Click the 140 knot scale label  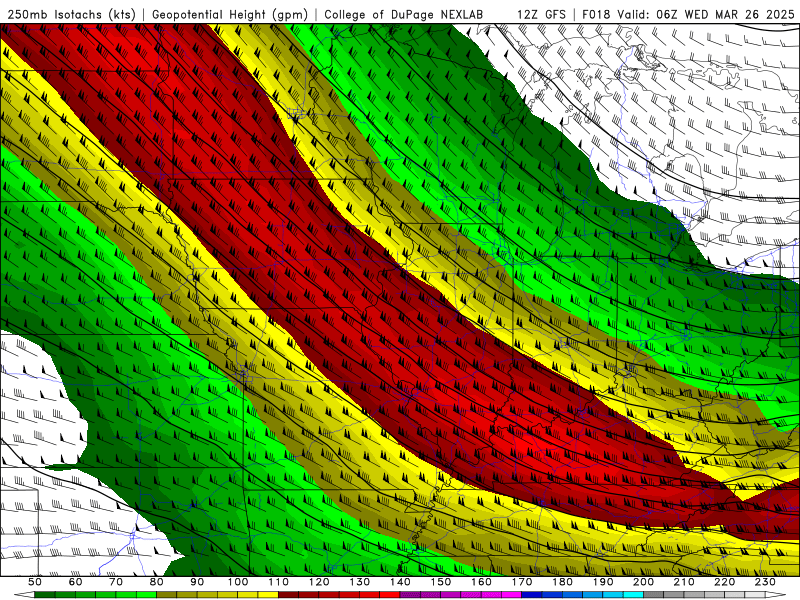(x=400, y=582)
